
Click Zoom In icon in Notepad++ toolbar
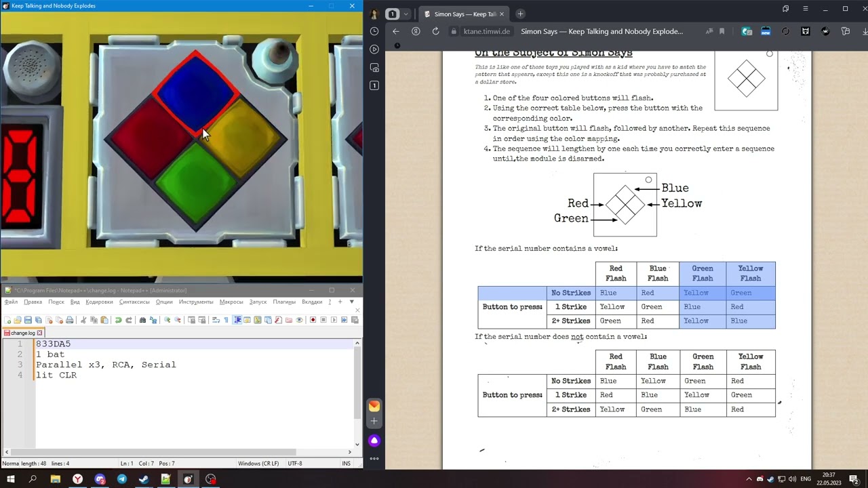(167, 320)
